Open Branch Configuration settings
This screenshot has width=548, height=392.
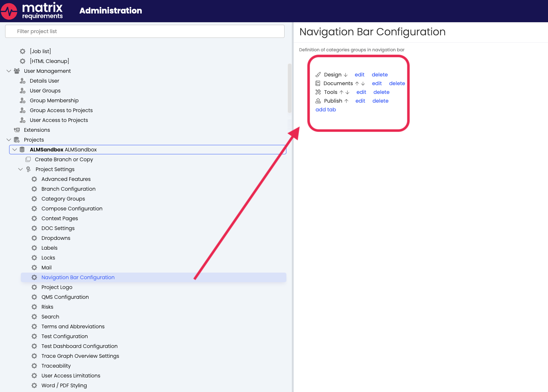tap(68, 189)
